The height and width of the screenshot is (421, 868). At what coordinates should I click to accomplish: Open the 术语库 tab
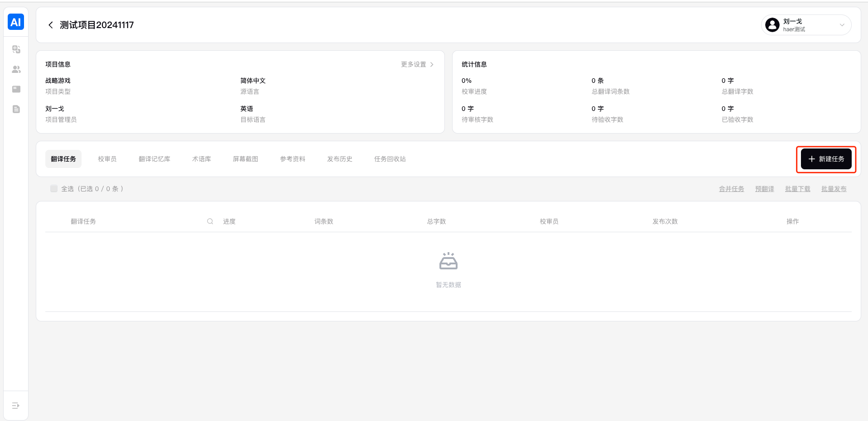tap(202, 159)
